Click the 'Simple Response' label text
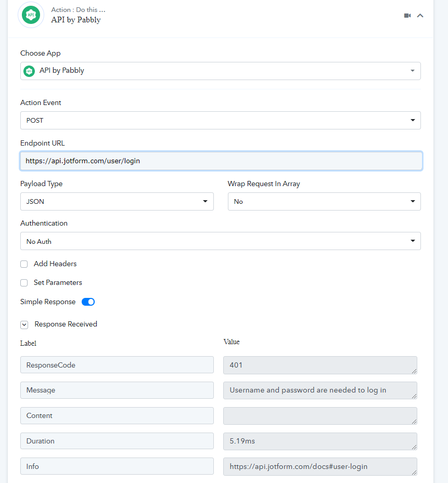Image resolution: width=448 pixels, height=483 pixels. [x=48, y=302]
